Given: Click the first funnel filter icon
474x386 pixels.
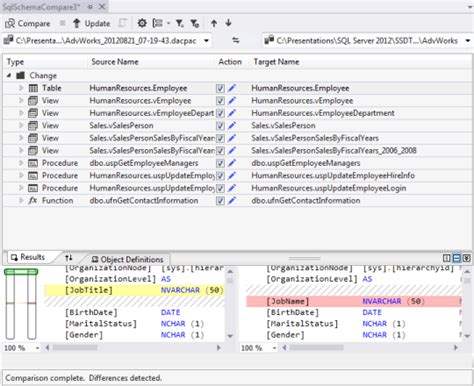Looking at the screenshot, I should tap(180, 23).
